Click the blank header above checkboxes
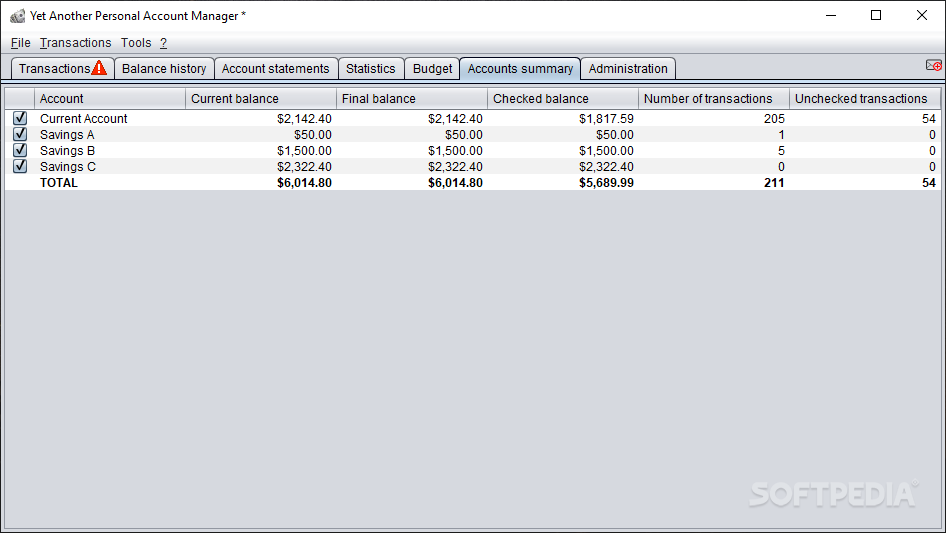Screen dimensions: 946x533 [20, 98]
